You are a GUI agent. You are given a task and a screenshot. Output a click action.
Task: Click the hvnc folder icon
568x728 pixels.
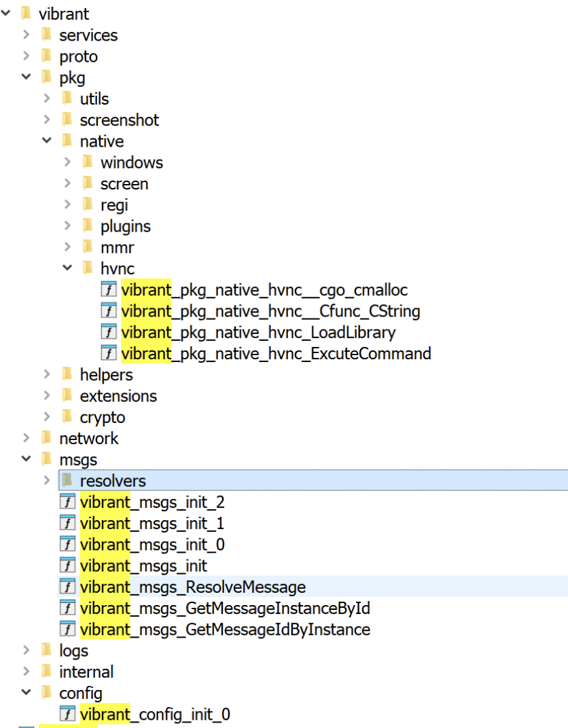click(x=88, y=268)
